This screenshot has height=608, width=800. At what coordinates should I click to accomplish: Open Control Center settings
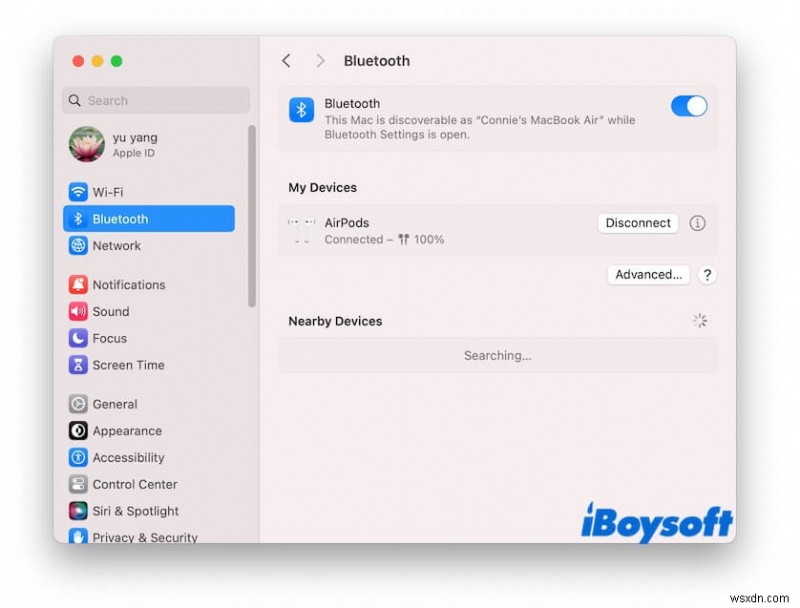[x=149, y=484]
